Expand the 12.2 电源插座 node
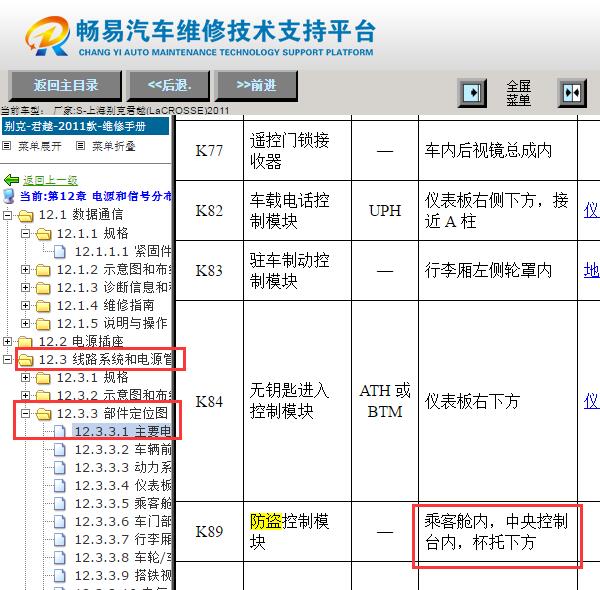The width and height of the screenshot is (600, 590). (x=7, y=341)
